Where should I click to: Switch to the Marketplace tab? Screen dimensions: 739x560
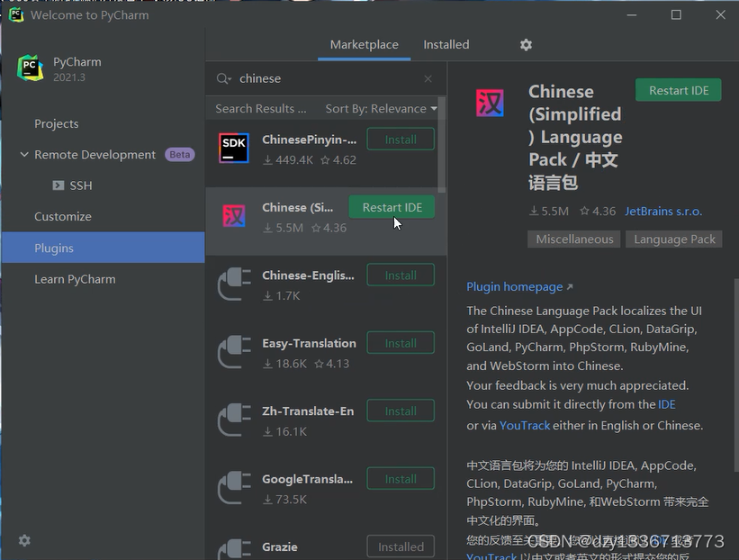pos(364,45)
